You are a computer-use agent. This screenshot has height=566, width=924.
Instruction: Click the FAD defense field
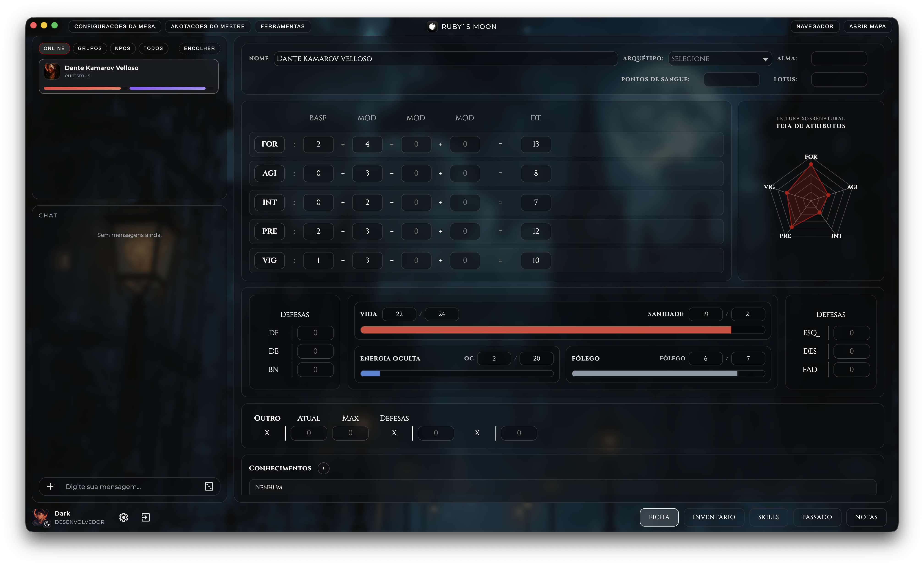click(852, 370)
